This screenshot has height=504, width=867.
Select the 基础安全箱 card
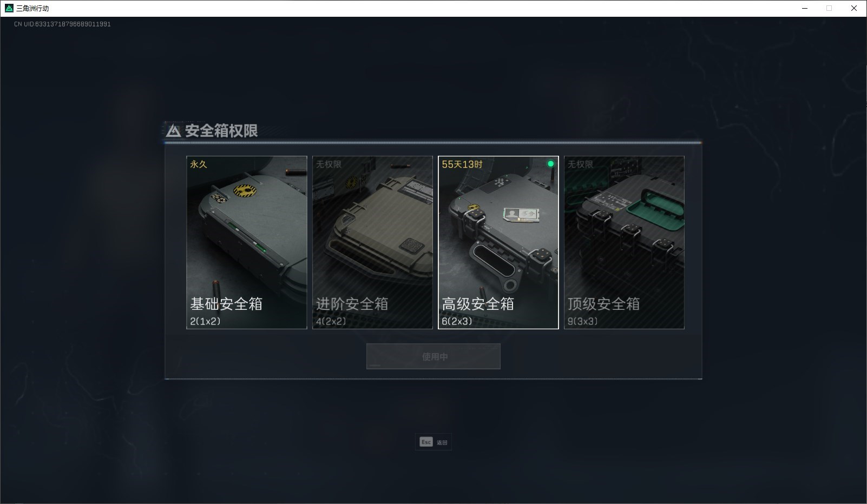(247, 242)
